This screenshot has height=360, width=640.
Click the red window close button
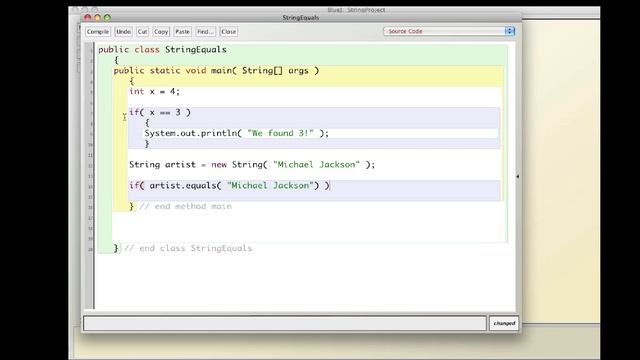tap(87, 17)
